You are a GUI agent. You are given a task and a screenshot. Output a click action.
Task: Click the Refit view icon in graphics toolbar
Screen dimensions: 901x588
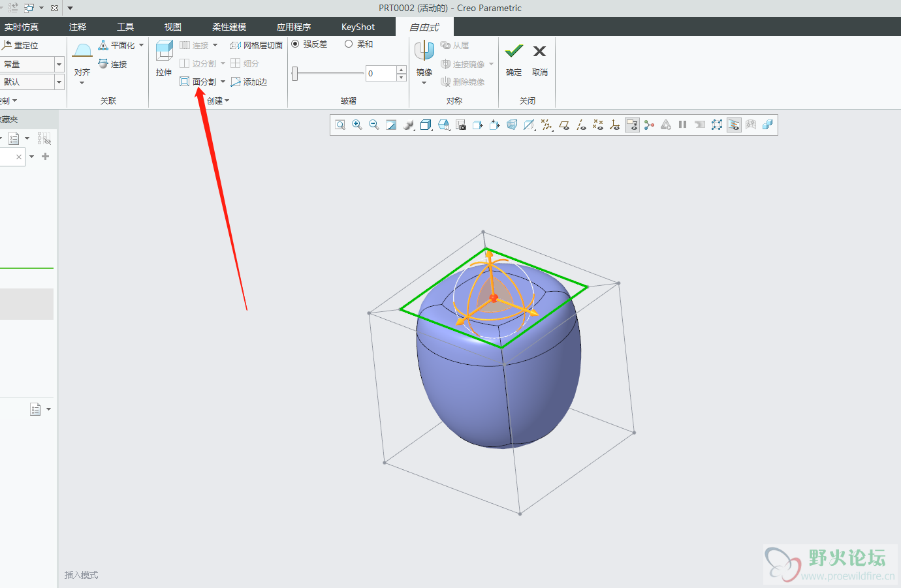pos(340,125)
